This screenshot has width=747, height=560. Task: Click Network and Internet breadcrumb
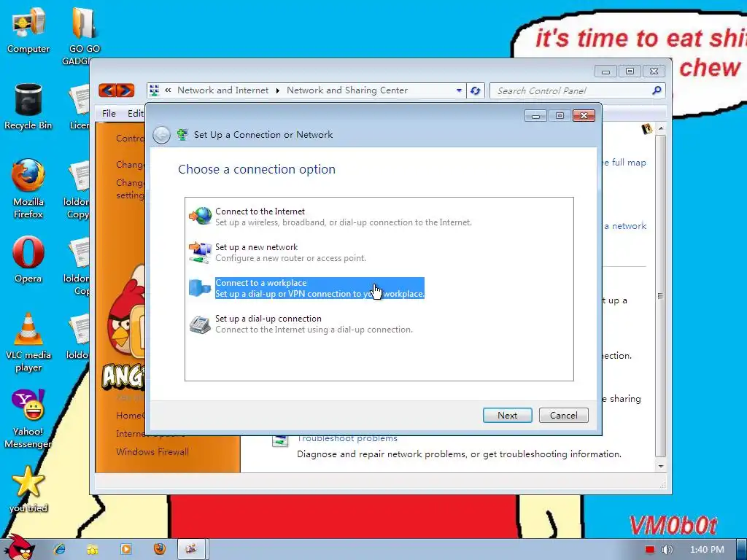(x=223, y=90)
